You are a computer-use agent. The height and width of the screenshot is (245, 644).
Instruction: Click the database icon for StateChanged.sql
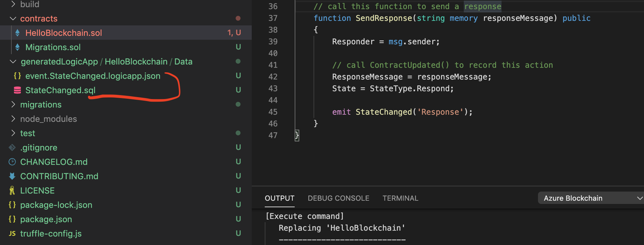click(17, 90)
